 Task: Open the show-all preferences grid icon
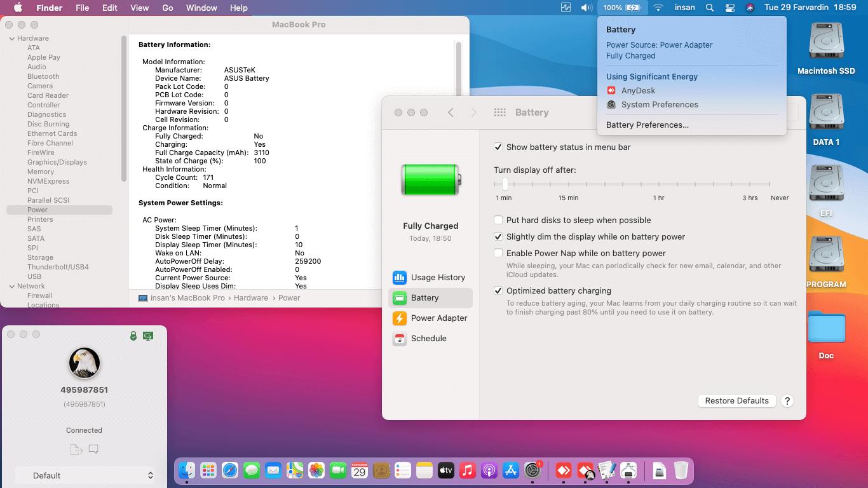click(499, 112)
